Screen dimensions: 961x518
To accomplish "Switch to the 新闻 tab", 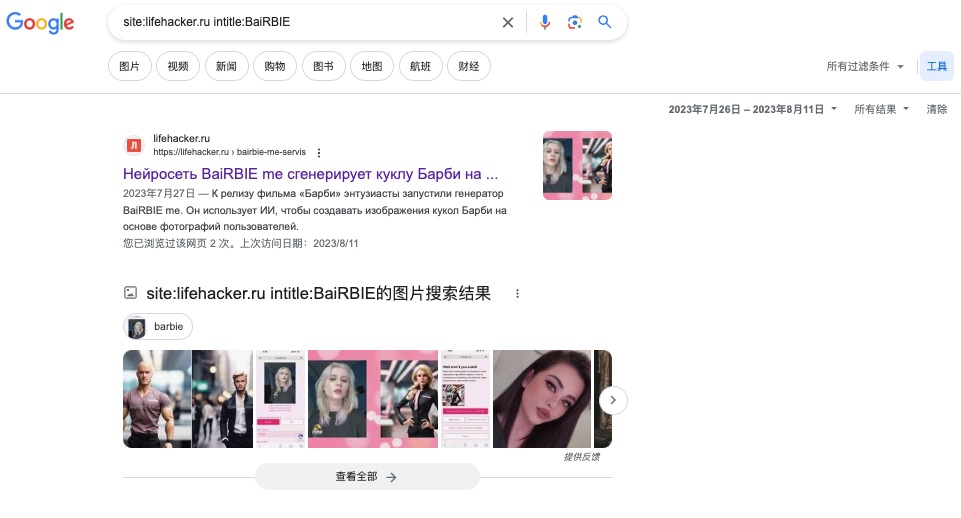I will 226,66.
